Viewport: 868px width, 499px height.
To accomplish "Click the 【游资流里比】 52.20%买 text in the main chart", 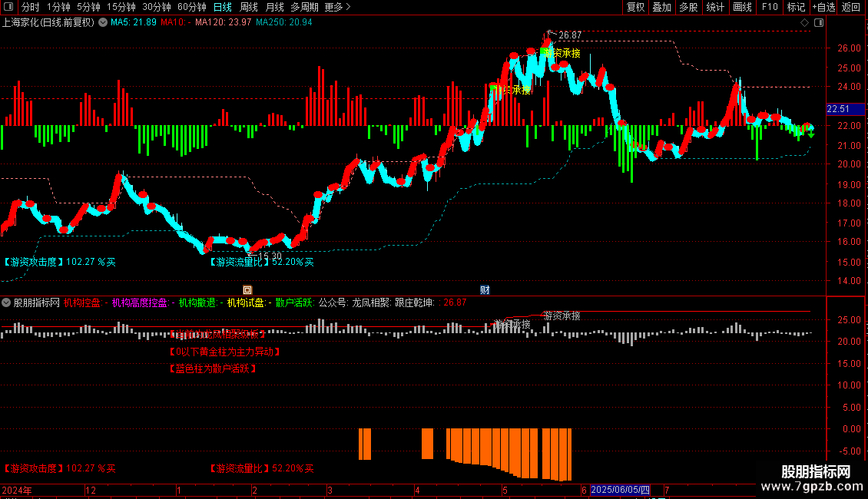I will (x=261, y=263).
